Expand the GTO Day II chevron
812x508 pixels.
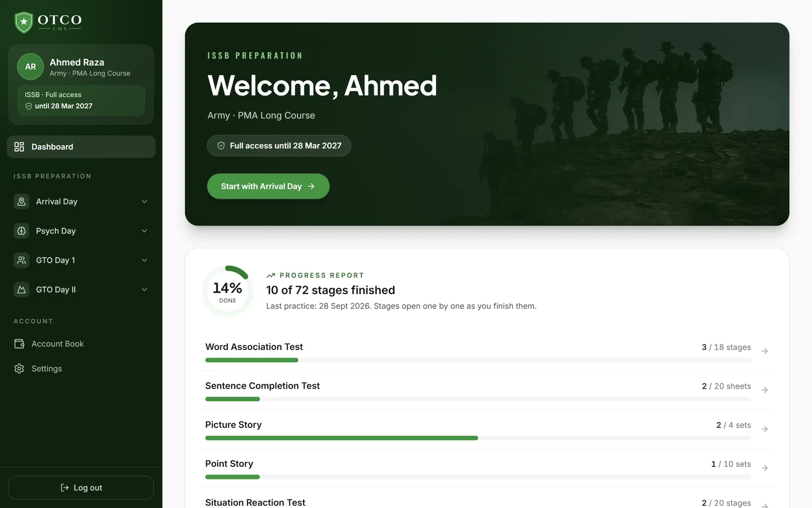point(144,290)
